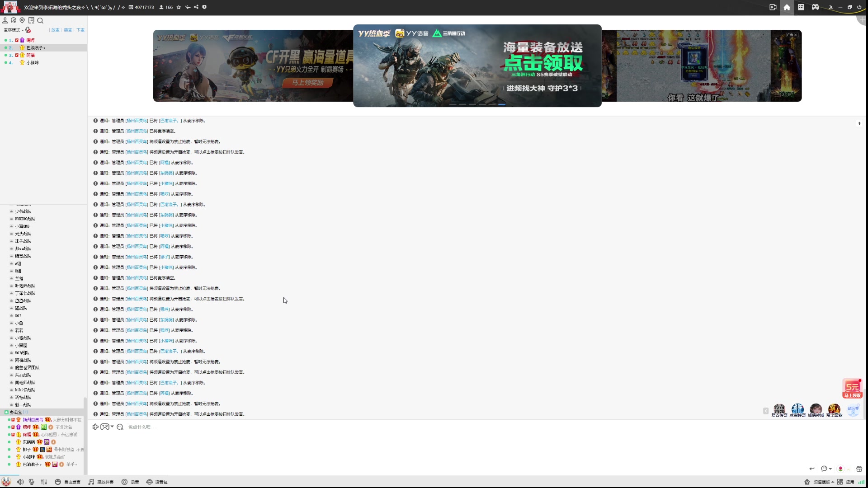
Task: Click the 自由发言 free speech button
Action: coord(68,482)
